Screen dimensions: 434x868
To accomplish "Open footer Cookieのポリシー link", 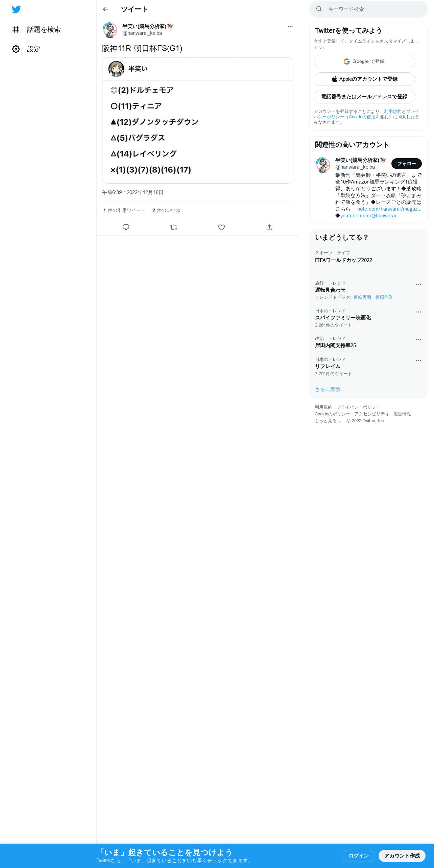I will pos(332,414).
